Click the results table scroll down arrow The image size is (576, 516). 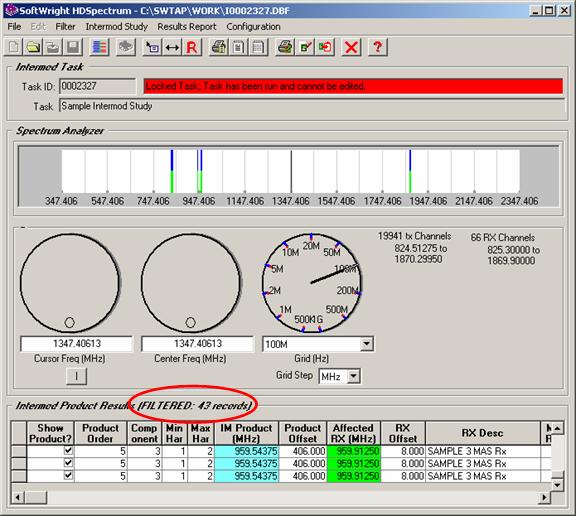point(558,485)
